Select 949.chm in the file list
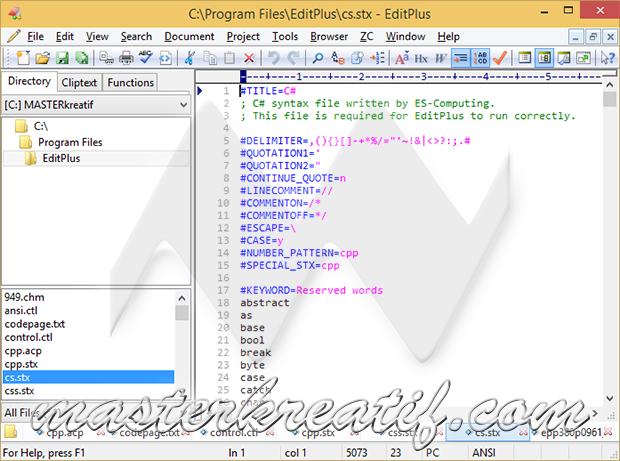Viewport: 620px width, 461px height. [x=24, y=297]
